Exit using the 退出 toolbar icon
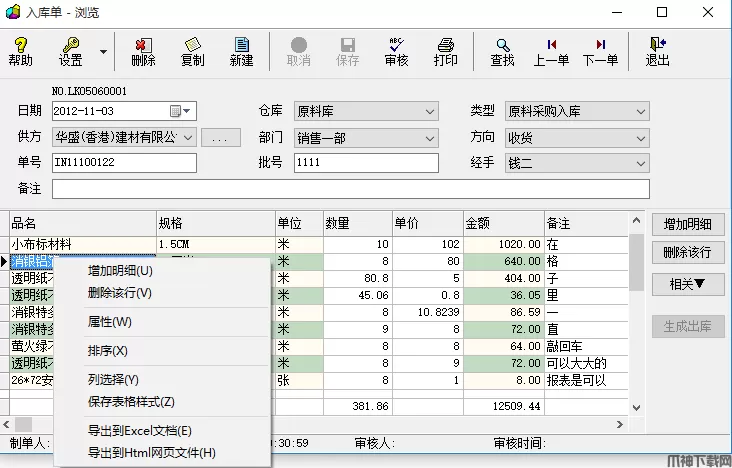732x468 pixels. 657,51
